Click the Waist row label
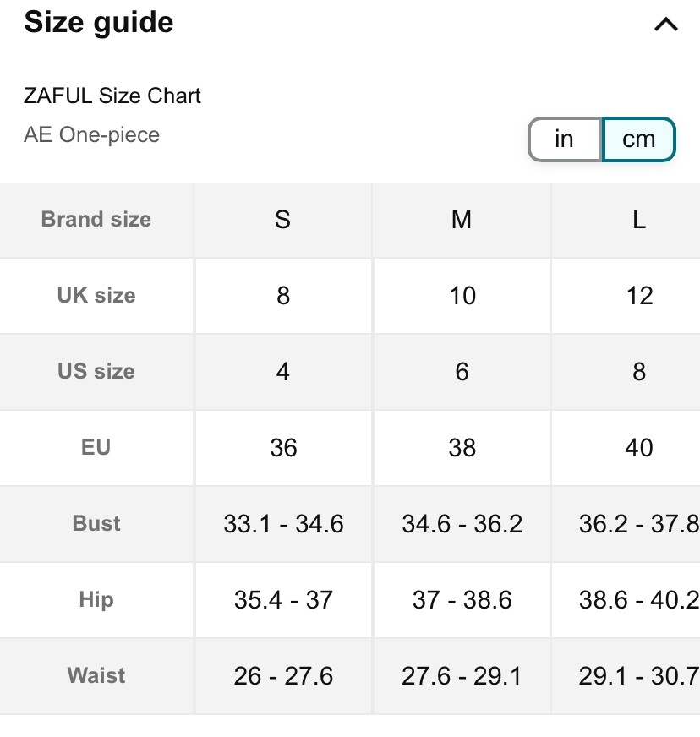Viewport: 700px width, 737px height. coord(96,675)
